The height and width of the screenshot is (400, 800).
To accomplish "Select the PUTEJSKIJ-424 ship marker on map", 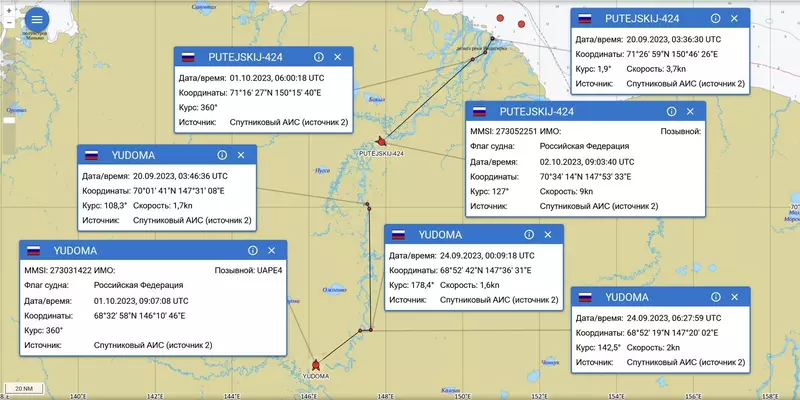I will coord(380,141).
